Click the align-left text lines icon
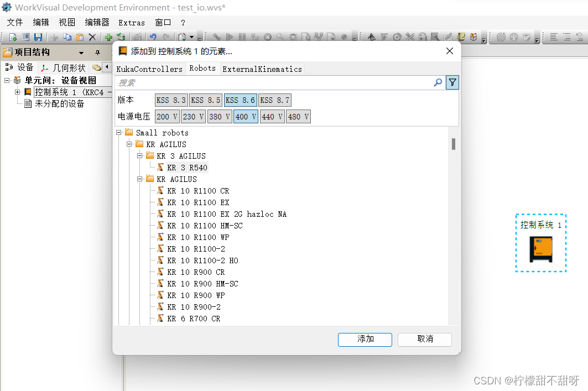 click(x=554, y=37)
